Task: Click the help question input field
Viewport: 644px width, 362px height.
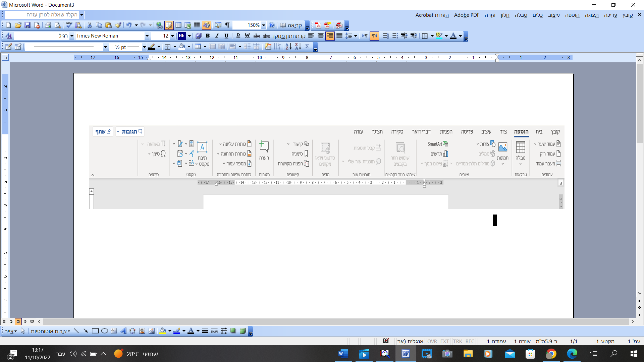Action: (x=42, y=15)
